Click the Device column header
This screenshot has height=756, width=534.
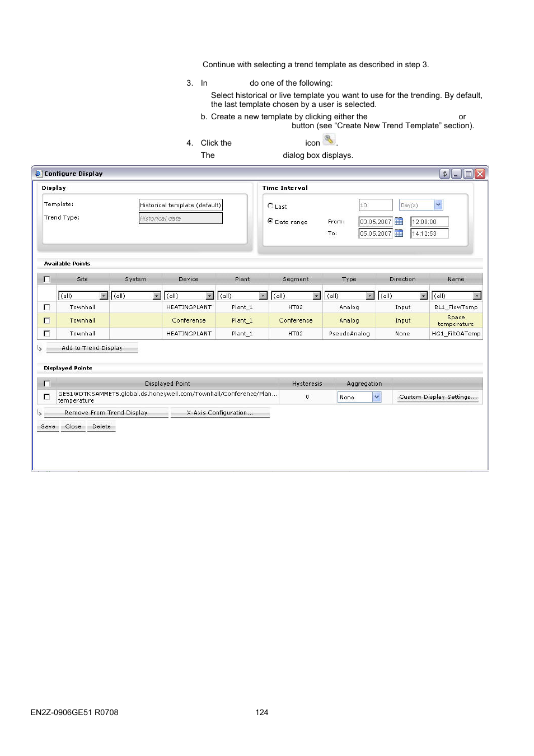[x=189, y=279]
